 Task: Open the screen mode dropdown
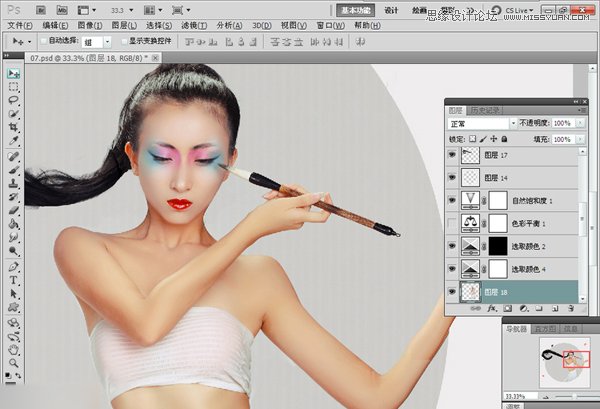(x=181, y=10)
